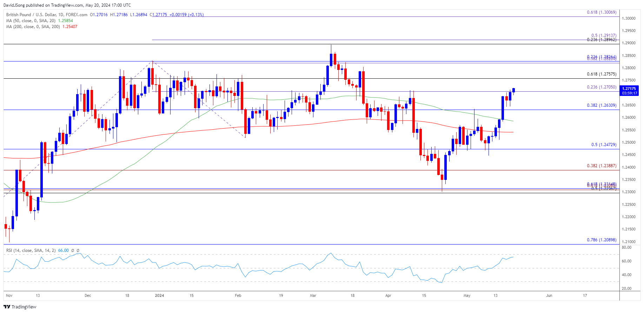Click the closing price value C1.27175
The image size is (644, 313).
pos(158,15)
